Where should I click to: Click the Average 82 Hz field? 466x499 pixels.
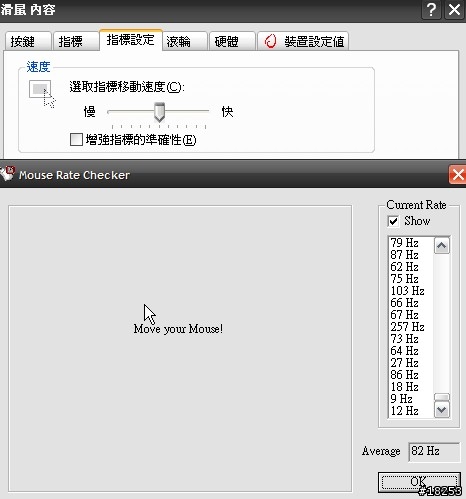434,452
